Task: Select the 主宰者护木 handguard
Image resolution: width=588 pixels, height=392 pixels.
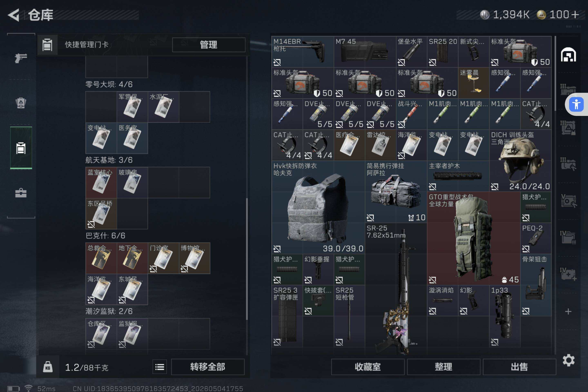Action: click(458, 176)
